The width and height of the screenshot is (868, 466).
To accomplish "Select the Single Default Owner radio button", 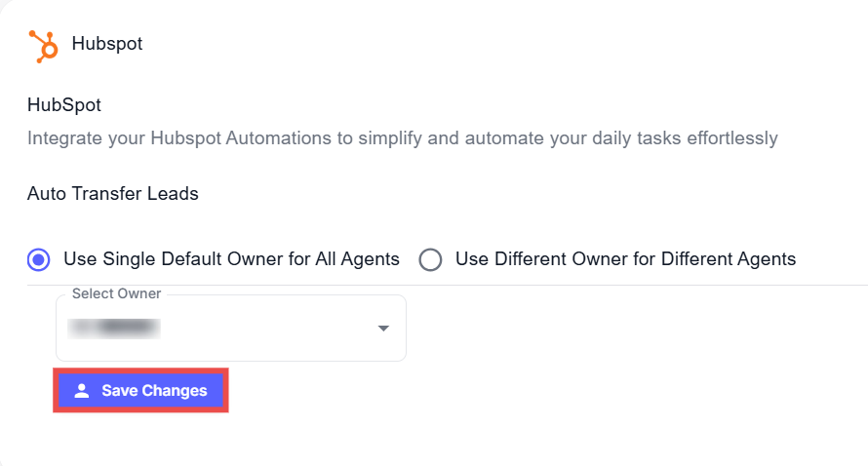I will point(39,259).
